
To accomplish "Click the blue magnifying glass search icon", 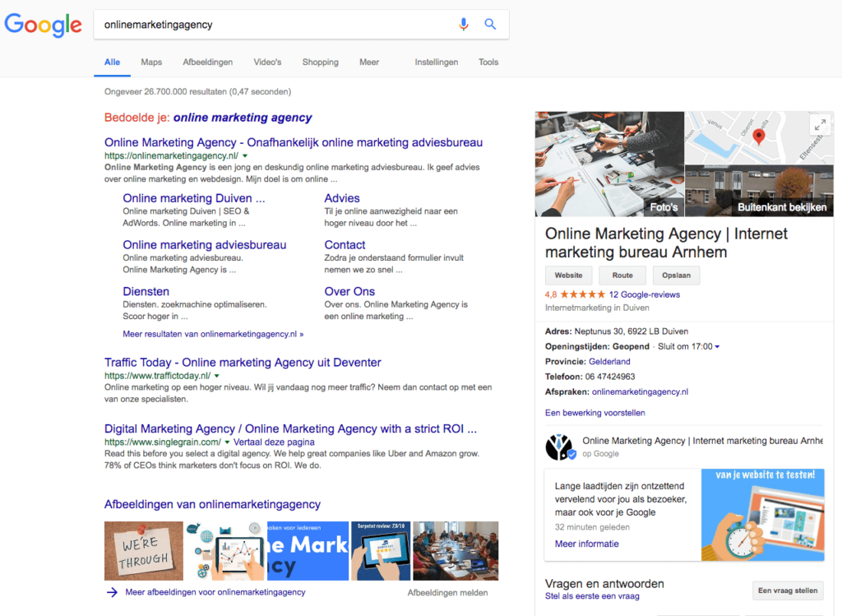I will point(490,25).
